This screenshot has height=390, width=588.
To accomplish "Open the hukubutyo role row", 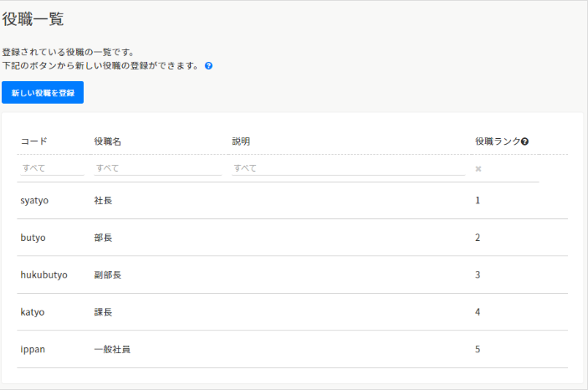I will point(43,275).
